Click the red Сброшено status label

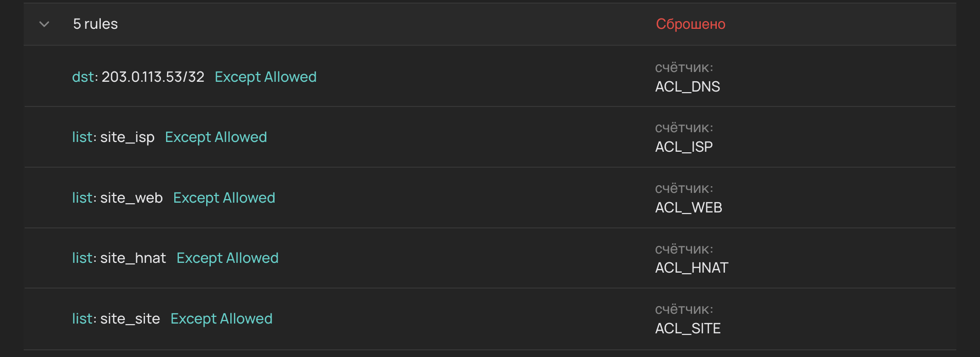pyautogui.click(x=691, y=24)
